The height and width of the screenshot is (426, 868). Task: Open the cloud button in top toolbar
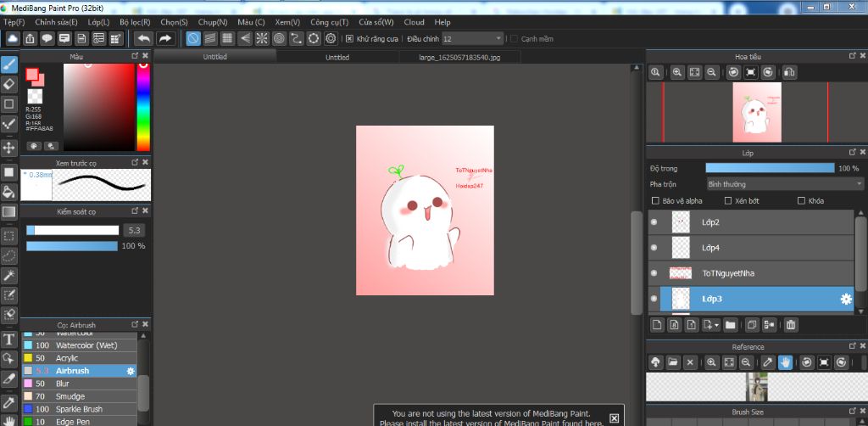(x=14, y=38)
